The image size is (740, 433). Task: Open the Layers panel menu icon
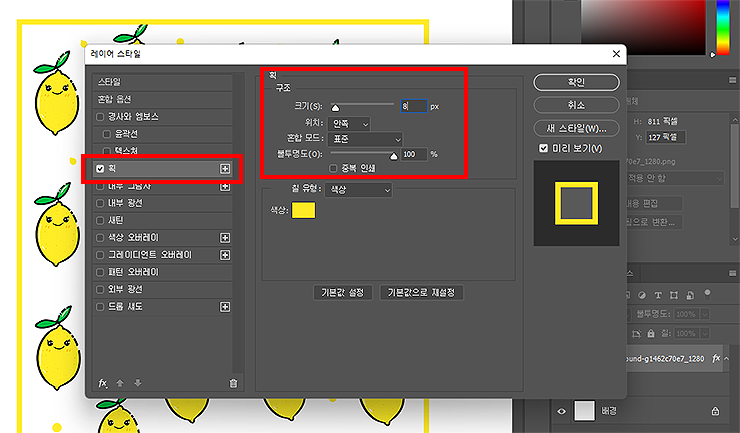pyautogui.click(x=732, y=273)
